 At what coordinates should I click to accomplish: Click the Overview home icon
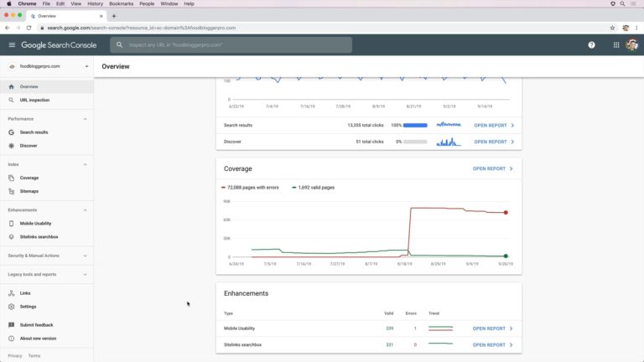pos(11,86)
